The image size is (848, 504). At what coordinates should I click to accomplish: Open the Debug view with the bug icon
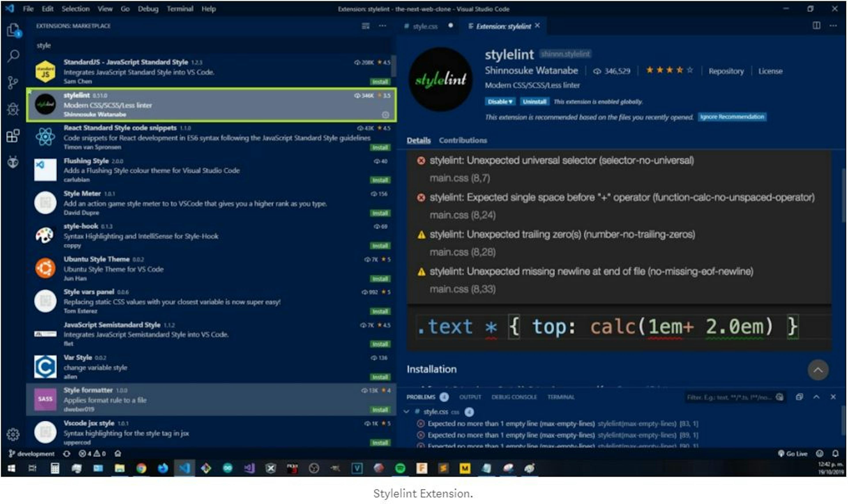tap(13, 109)
